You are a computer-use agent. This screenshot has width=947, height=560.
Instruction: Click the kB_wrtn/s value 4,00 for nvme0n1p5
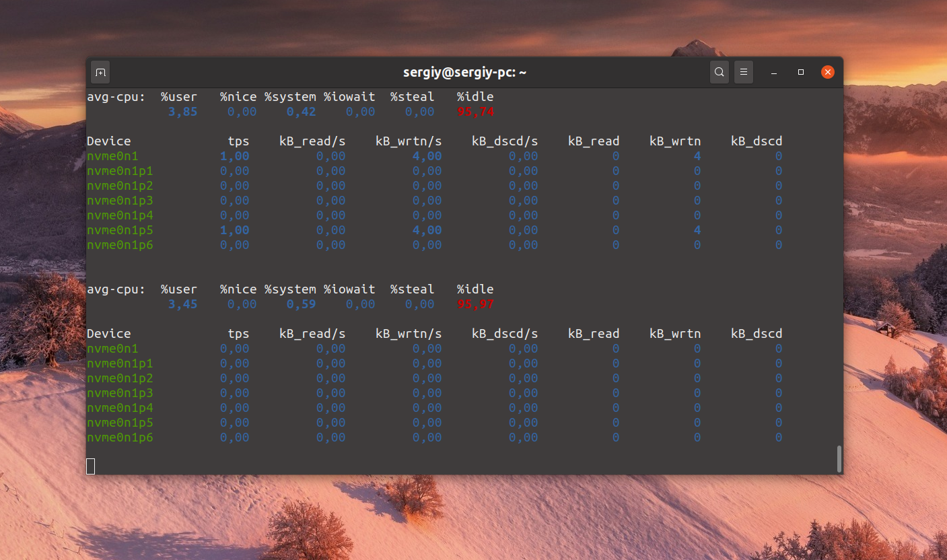[427, 230]
